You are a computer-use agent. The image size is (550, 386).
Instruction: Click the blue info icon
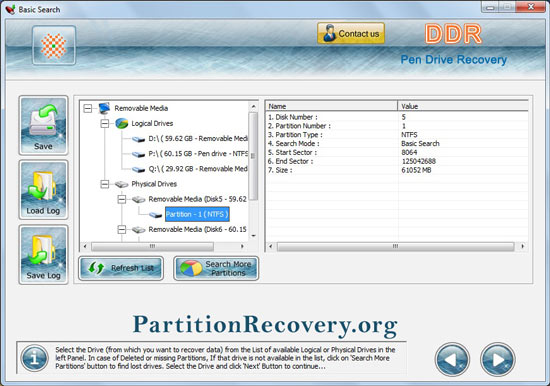point(34,358)
